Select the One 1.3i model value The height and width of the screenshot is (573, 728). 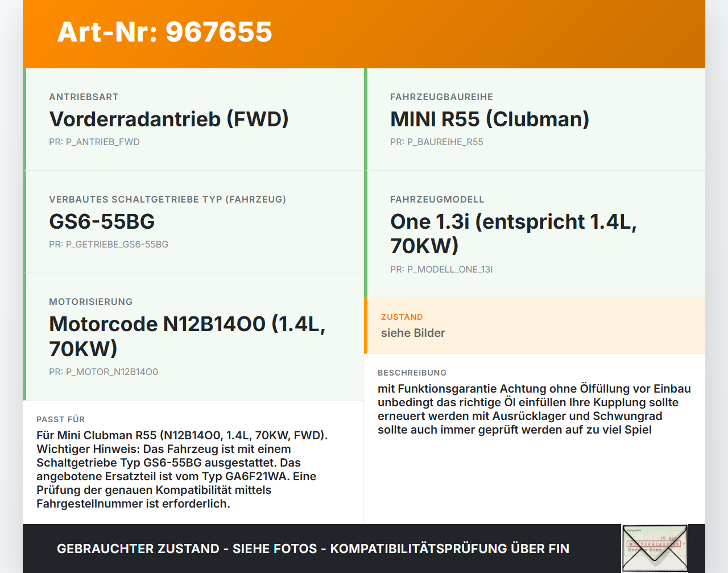coord(513,233)
